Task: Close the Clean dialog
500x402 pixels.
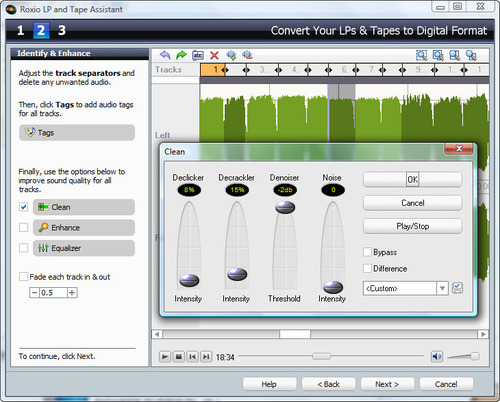Action: point(459,149)
